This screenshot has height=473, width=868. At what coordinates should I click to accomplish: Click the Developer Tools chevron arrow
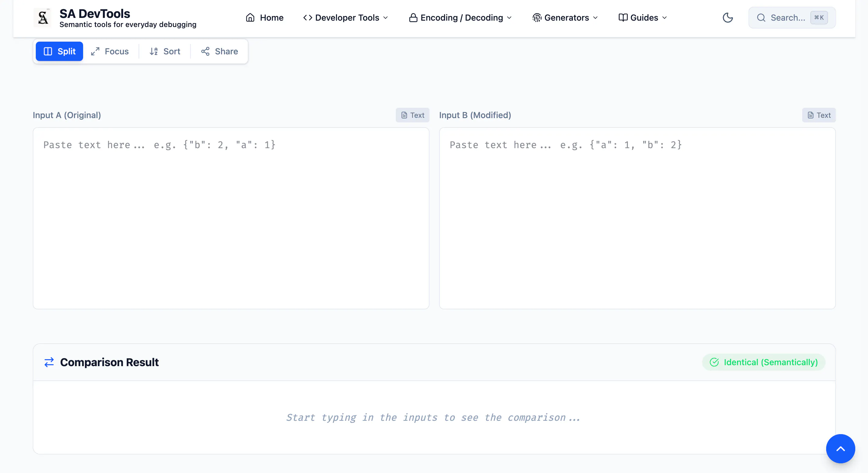[x=385, y=18]
